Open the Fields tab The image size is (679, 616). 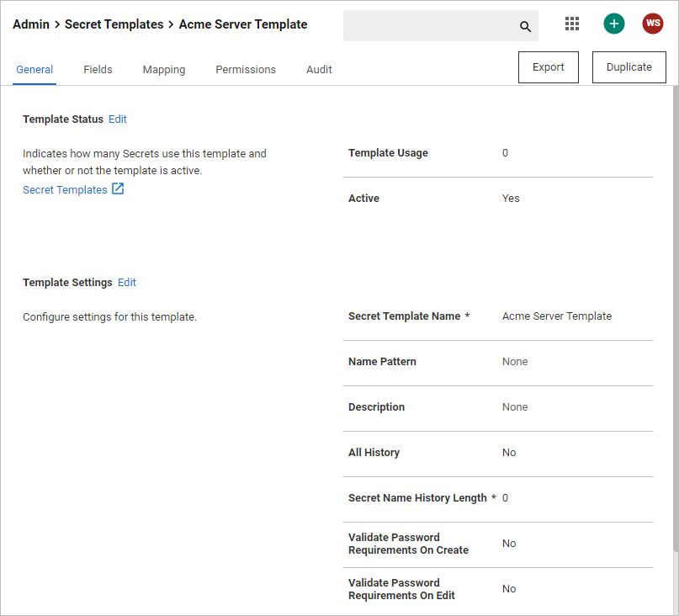pyautogui.click(x=98, y=70)
